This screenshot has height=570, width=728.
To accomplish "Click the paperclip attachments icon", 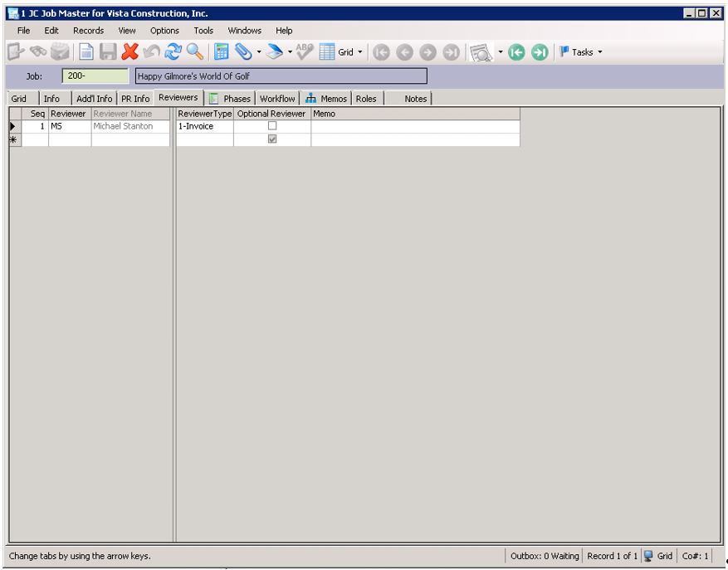I will pyautogui.click(x=243, y=52).
